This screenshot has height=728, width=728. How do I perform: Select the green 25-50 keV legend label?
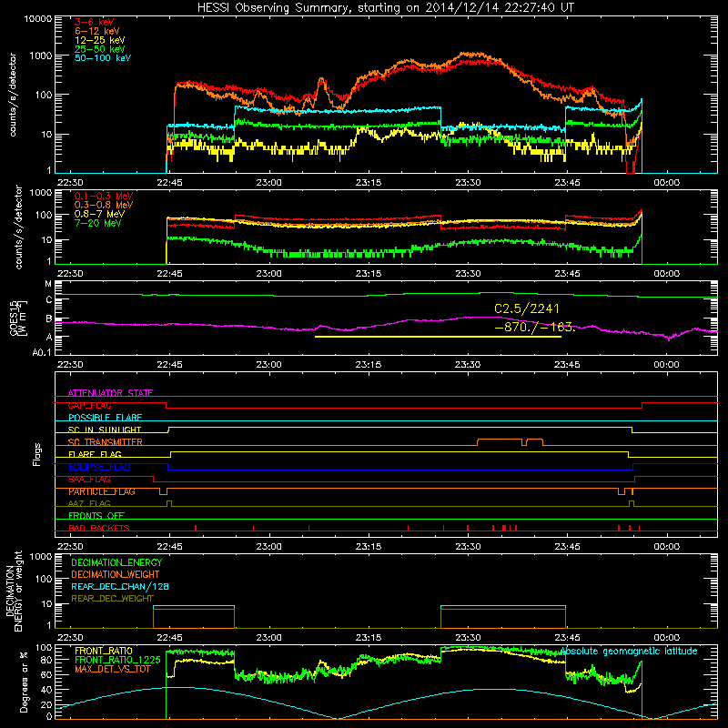tap(100, 49)
